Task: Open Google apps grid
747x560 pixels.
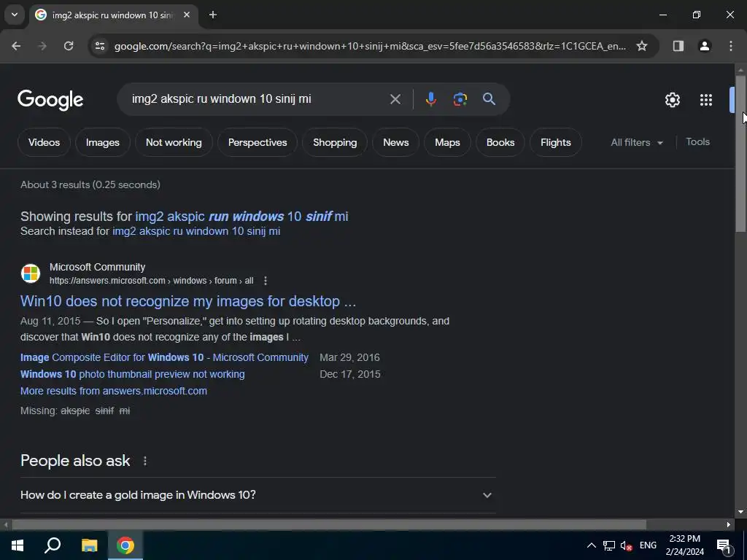Action: (706, 100)
